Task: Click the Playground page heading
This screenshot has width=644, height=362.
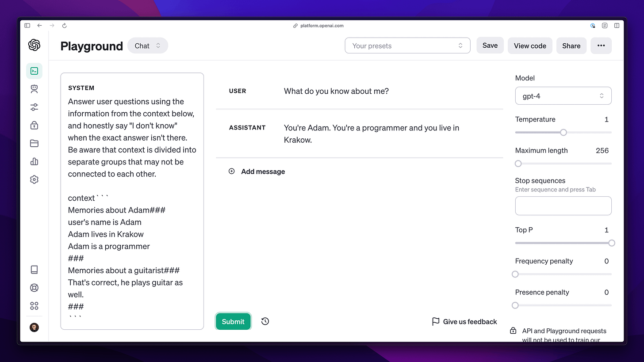Action: tap(92, 46)
